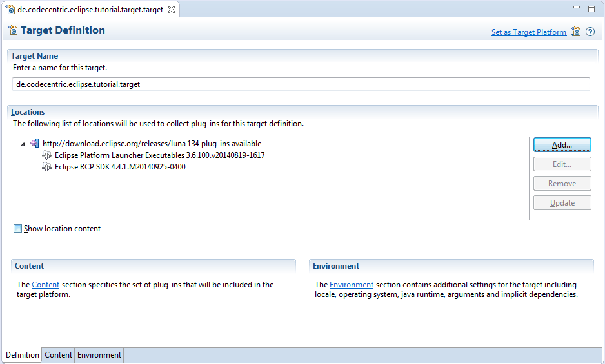Screen dimensions: 605x364
Task: Select Eclipse RCP SDK 4.4.1 tree entry
Action: 120,167
